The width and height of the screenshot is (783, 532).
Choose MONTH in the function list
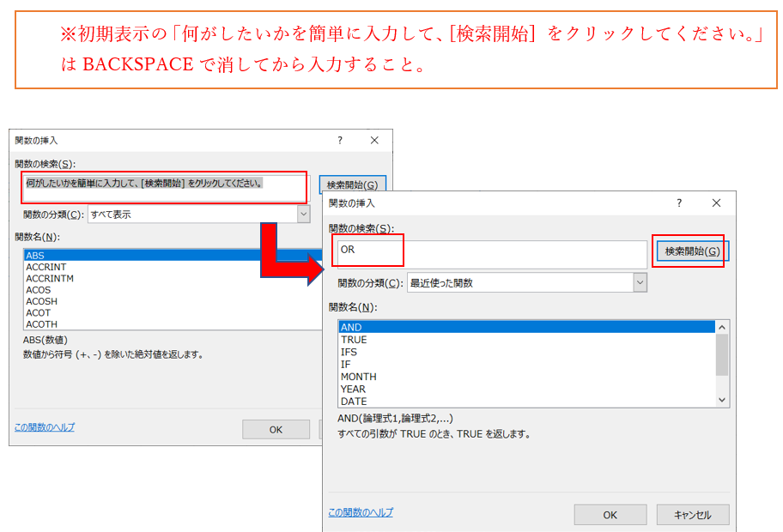click(x=358, y=377)
